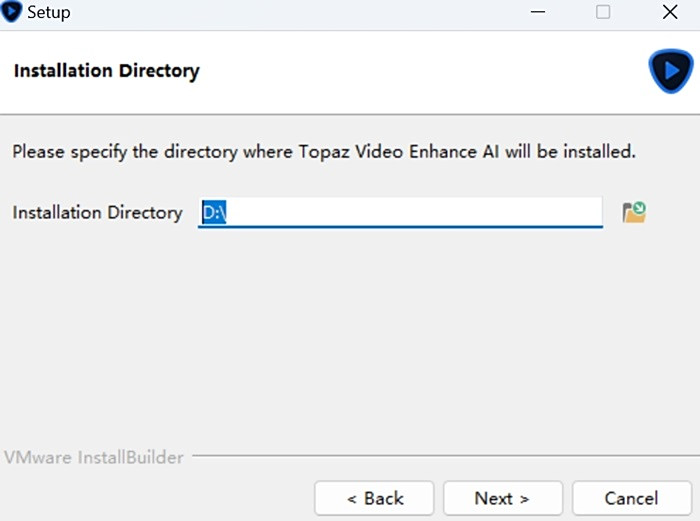
Task: Close the Setup window
Action: click(670, 12)
